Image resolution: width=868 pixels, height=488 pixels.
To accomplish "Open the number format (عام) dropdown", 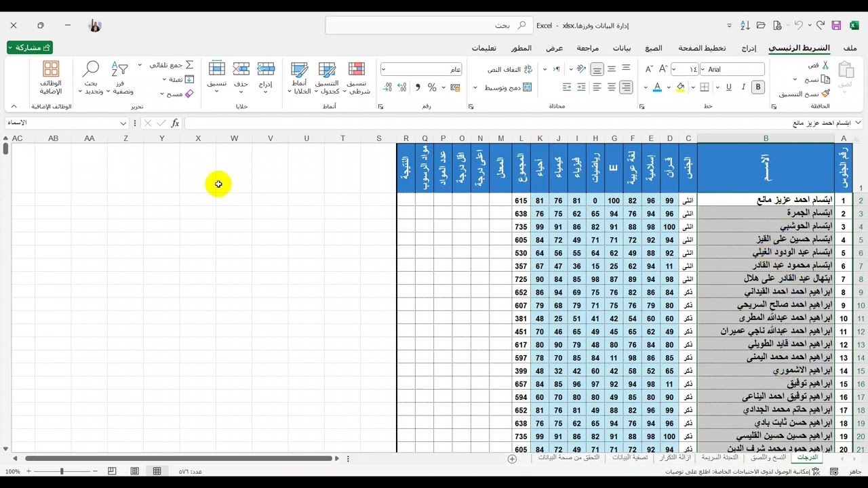I will click(x=384, y=69).
